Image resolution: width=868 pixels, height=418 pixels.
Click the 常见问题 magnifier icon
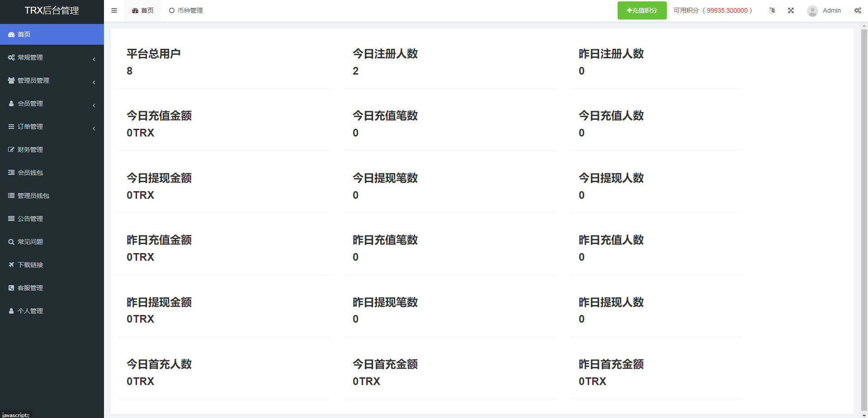point(11,242)
